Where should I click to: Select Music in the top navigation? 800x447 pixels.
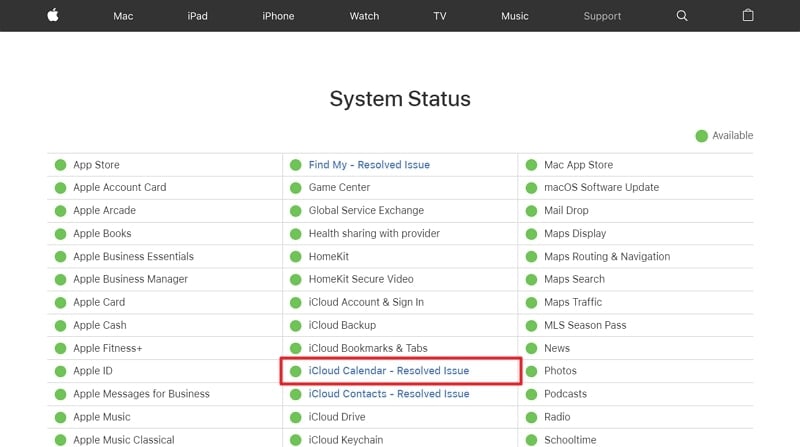[x=515, y=16]
